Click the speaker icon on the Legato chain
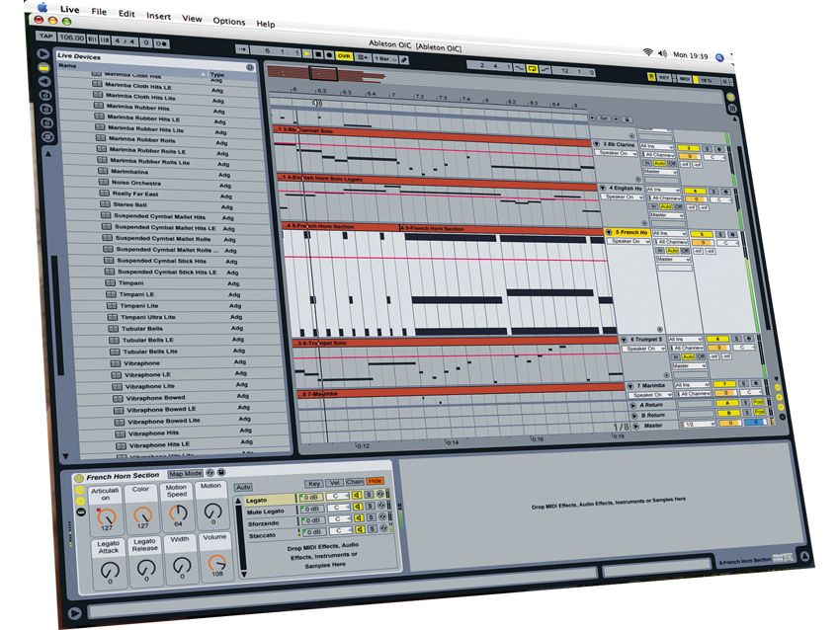Image resolution: width=840 pixels, height=630 pixels. [357, 495]
